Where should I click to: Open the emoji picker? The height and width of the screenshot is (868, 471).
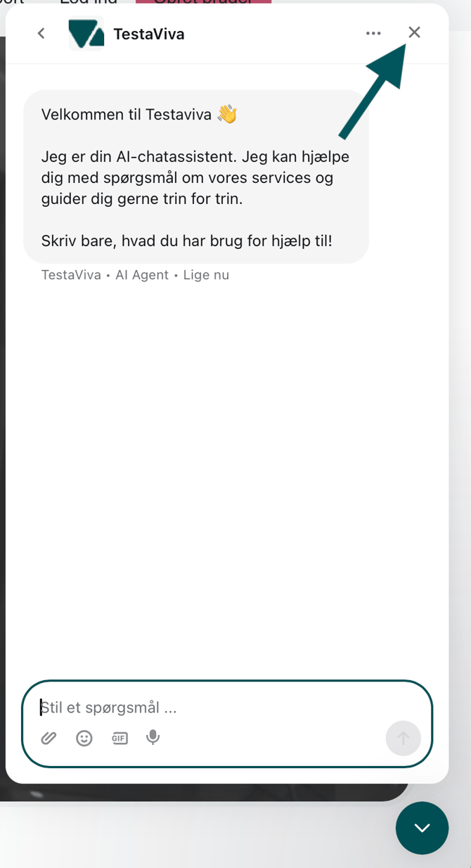pyautogui.click(x=84, y=738)
